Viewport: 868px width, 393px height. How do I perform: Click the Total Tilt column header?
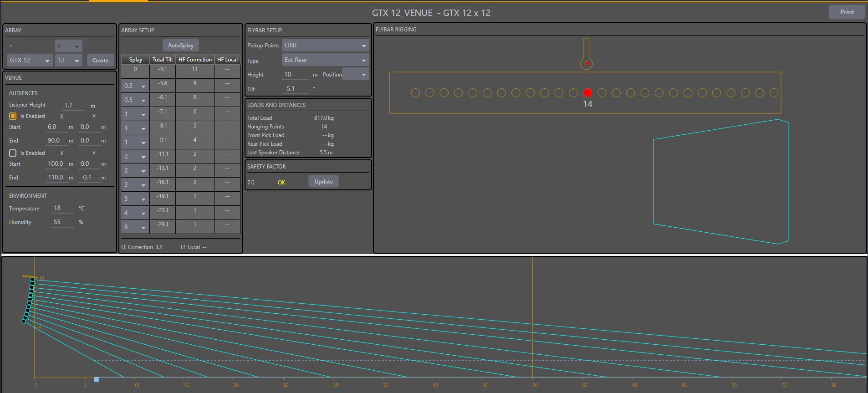coord(163,60)
